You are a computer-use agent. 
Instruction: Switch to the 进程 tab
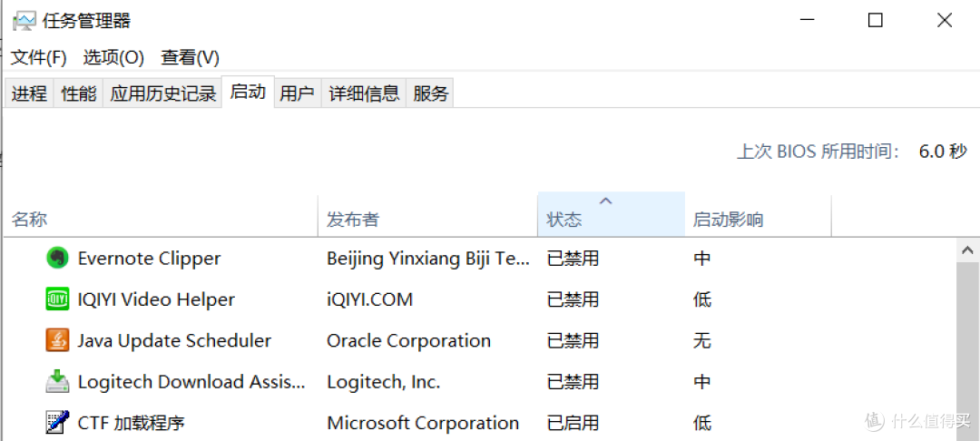pos(29,93)
